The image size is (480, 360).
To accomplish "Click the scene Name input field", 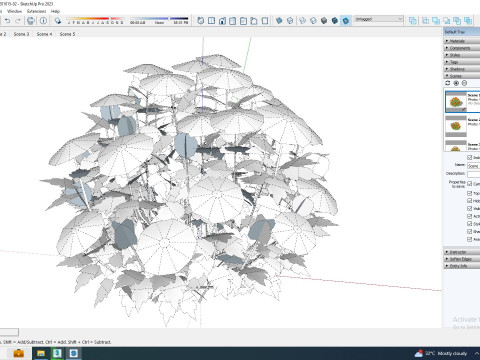I will coord(473,166).
